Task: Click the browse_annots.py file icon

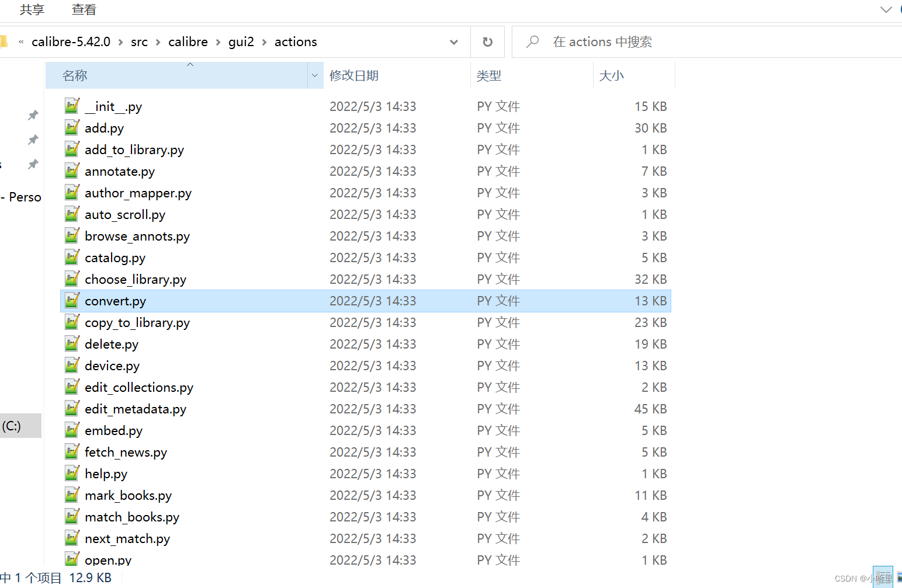Action: 72,235
